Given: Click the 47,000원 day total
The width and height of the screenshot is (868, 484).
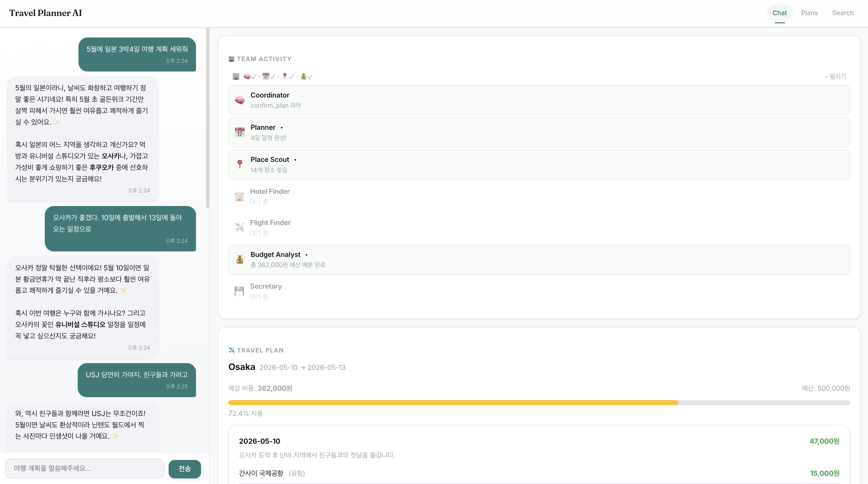Looking at the screenshot, I should click(x=824, y=441).
